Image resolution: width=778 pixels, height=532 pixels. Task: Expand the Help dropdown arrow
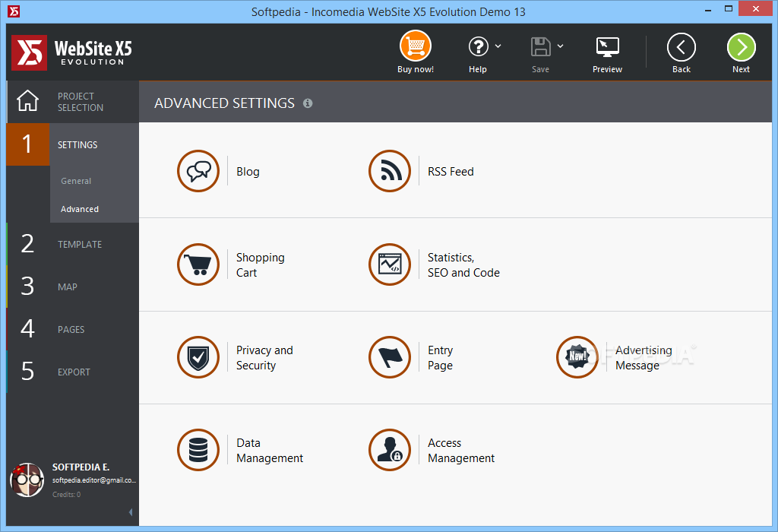pyautogui.click(x=498, y=46)
